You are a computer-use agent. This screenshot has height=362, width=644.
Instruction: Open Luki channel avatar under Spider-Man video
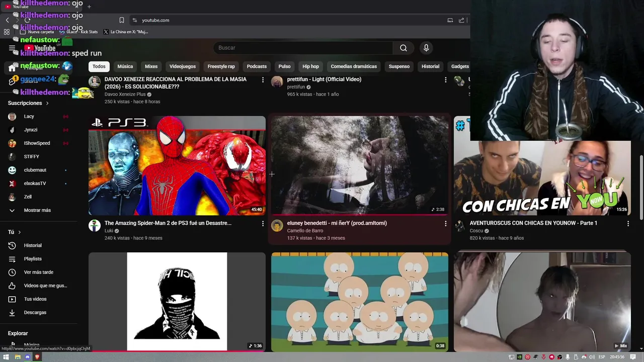click(x=95, y=226)
